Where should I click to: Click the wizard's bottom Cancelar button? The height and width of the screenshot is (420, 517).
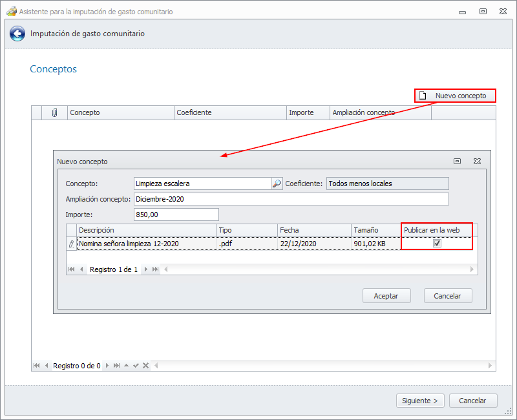[473, 401]
